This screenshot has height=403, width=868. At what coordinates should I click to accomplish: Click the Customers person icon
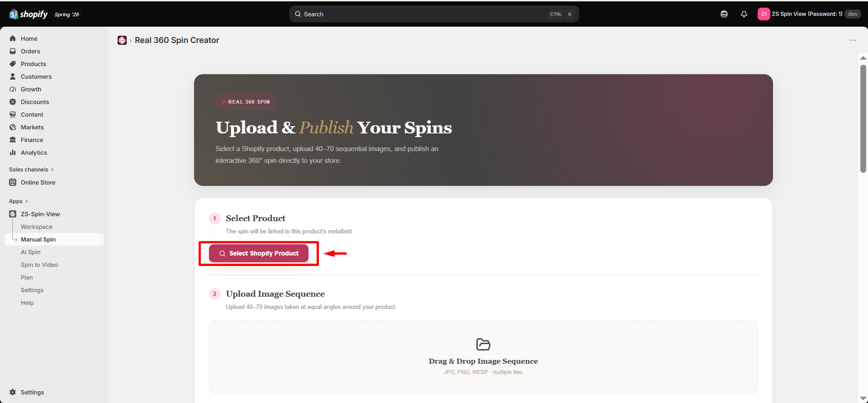click(13, 76)
